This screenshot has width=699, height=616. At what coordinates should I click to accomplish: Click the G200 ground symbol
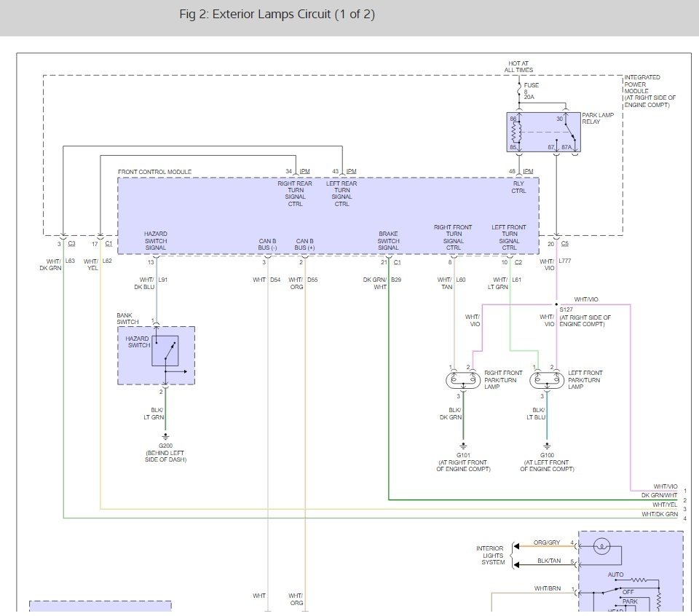(x=165, y=438)
